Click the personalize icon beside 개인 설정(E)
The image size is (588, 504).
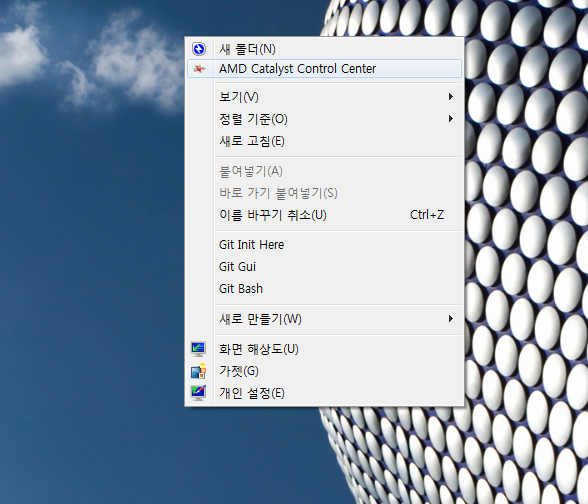pyautogui.click(x=198, y=393)
